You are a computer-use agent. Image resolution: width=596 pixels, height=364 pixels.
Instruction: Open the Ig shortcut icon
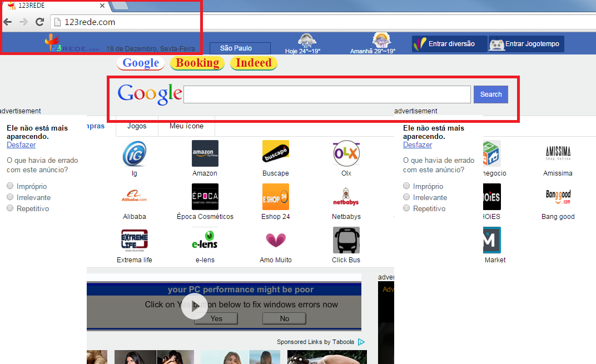coord(134,153)
